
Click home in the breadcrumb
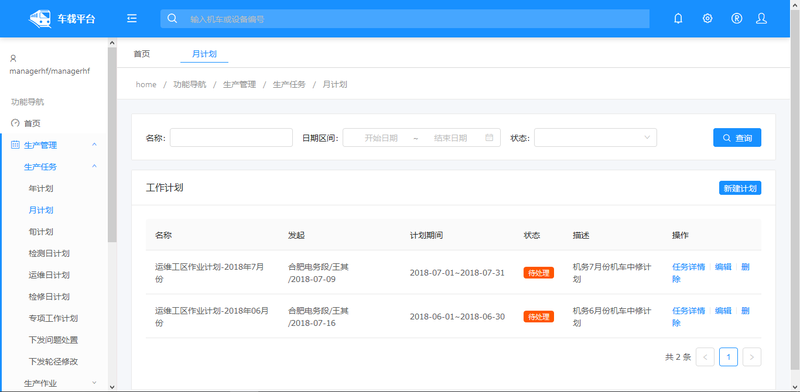(146, 84)
